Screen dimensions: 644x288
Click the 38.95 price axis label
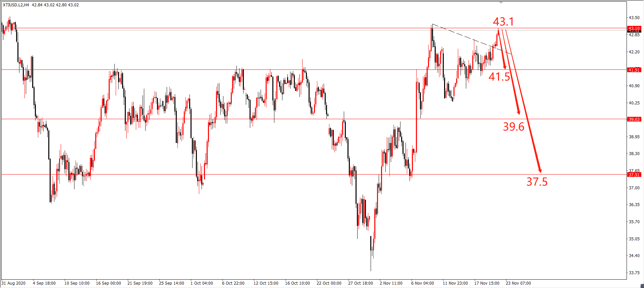point(634,137)
